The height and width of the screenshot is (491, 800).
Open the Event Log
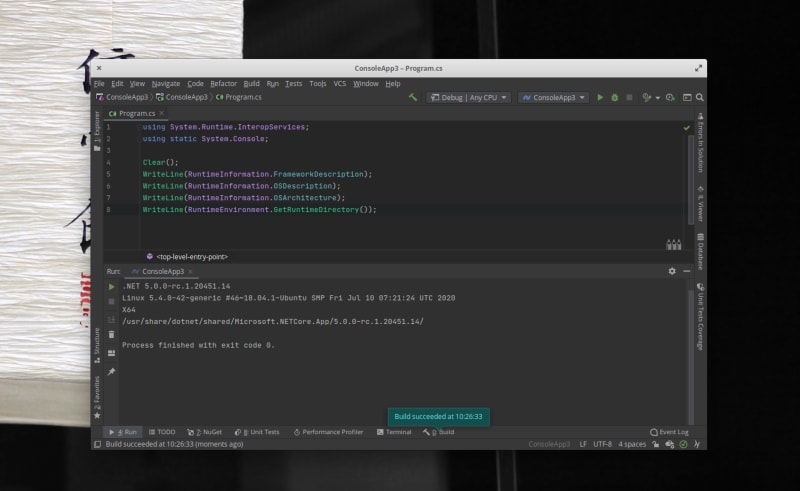[x=669, y=432]
